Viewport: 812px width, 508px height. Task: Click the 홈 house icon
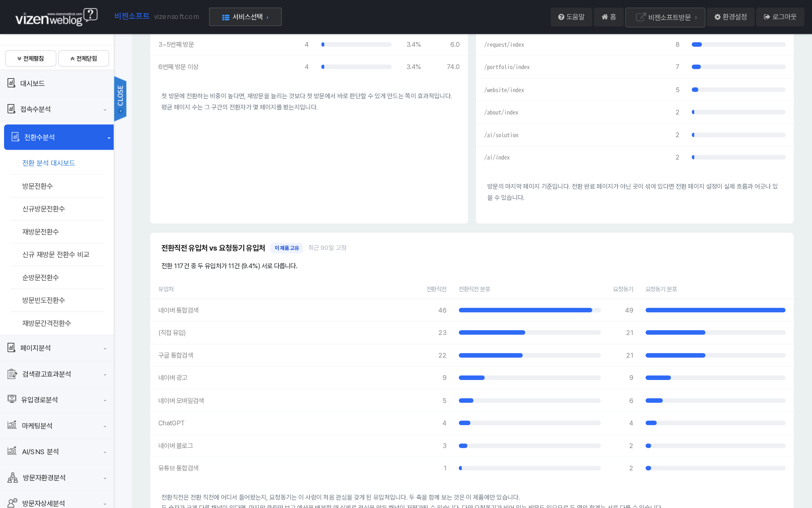(x=605, y=17)
